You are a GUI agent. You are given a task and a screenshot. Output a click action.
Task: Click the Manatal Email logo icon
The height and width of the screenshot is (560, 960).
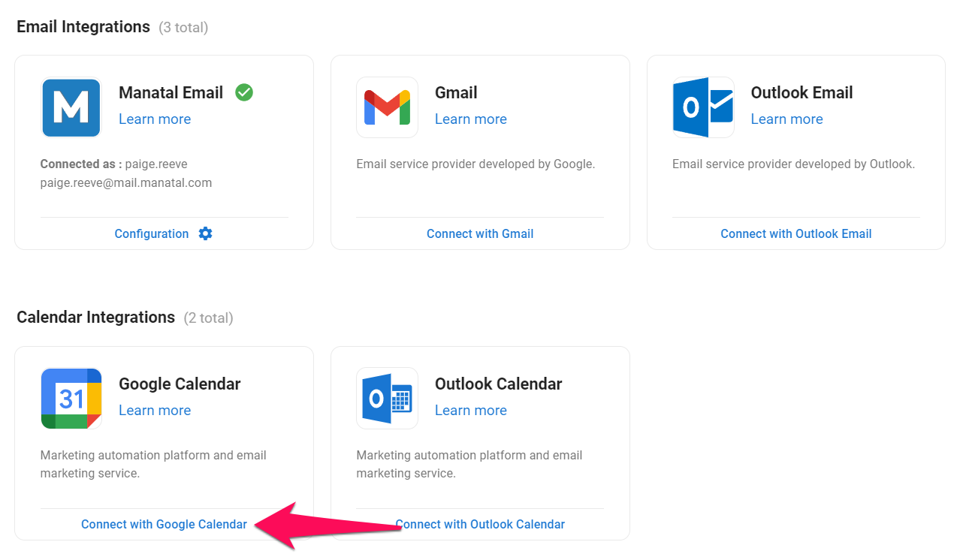coord(71,107)
